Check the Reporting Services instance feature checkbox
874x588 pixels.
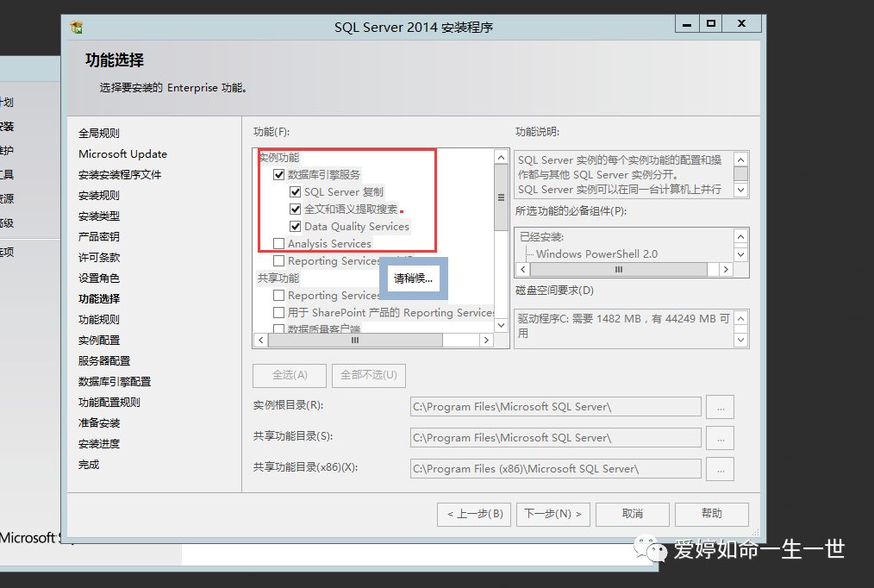click(278, 261)
